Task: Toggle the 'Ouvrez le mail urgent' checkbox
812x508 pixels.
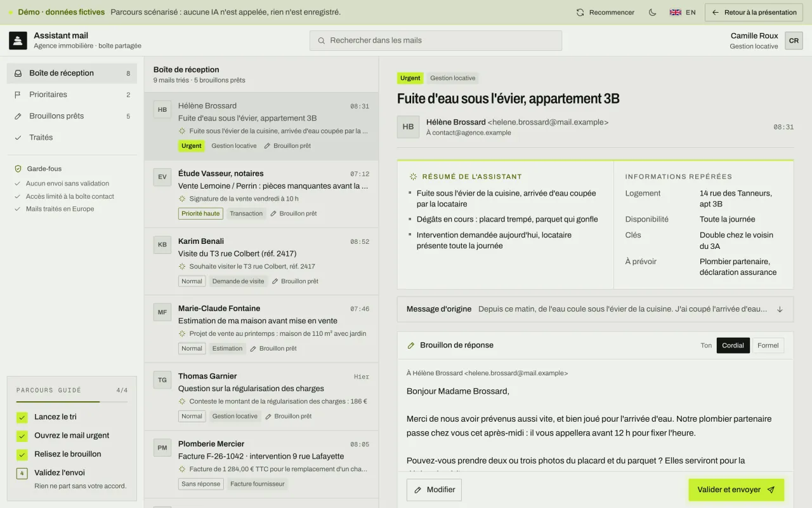Action: [x=22, y=436]
